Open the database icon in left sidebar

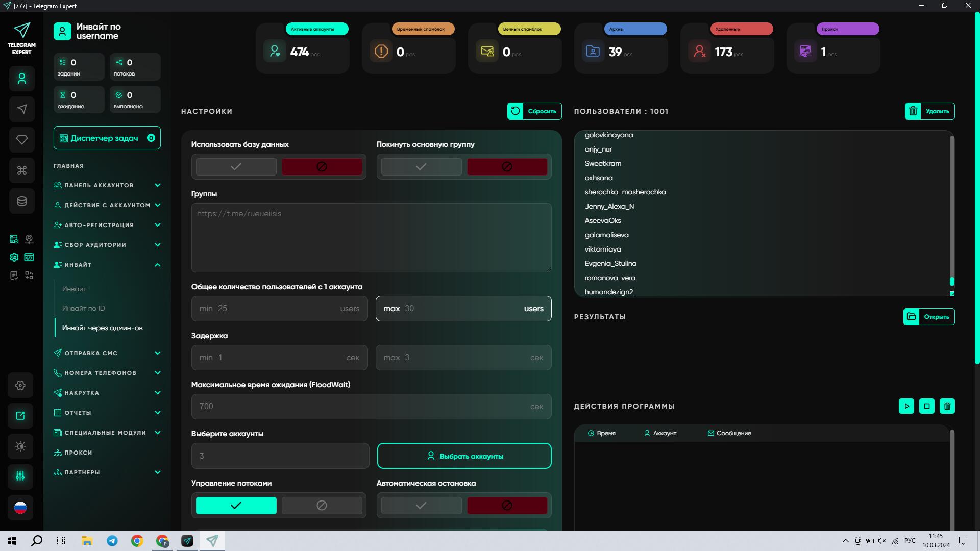click(x=21, y=201)
